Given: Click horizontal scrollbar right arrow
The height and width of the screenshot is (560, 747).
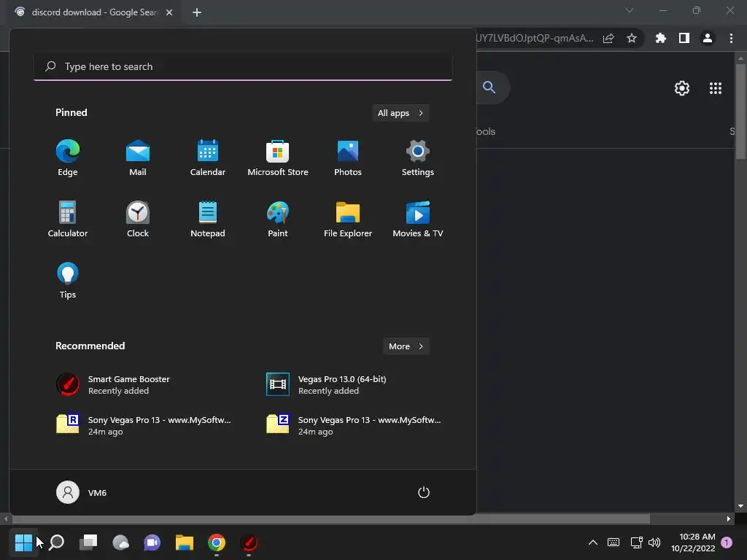Looking at the screenshot, I should tap(729, 519).
